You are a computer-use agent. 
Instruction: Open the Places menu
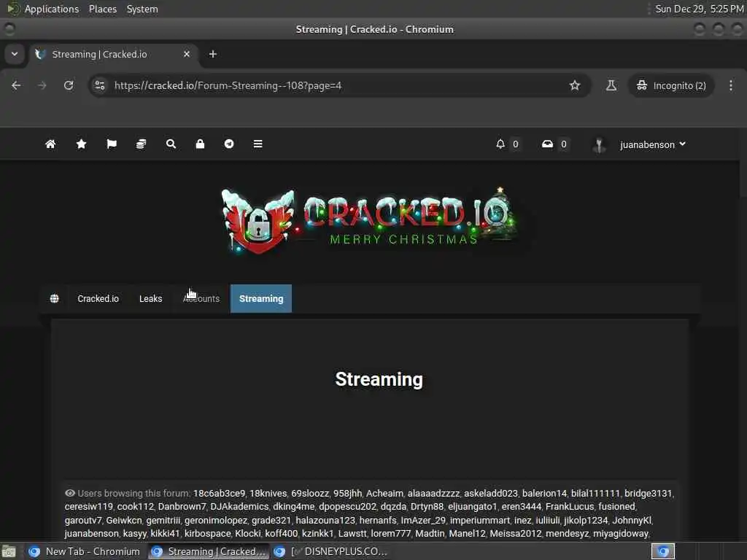coord(102,9)
